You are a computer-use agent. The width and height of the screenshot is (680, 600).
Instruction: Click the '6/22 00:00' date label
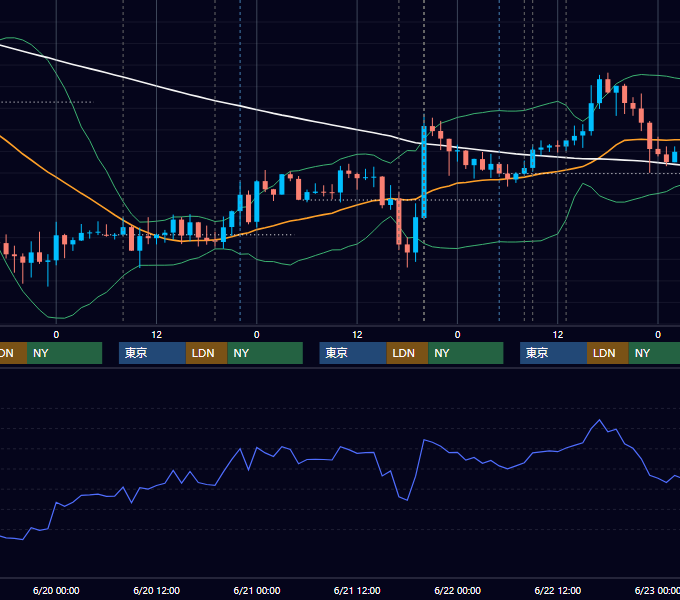458,590
